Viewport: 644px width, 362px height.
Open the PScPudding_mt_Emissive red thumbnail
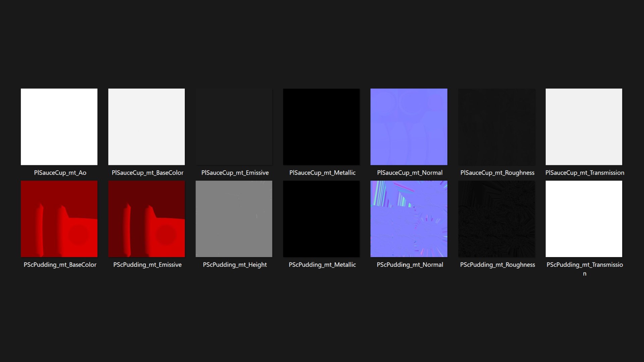click(x=147, y=219)
